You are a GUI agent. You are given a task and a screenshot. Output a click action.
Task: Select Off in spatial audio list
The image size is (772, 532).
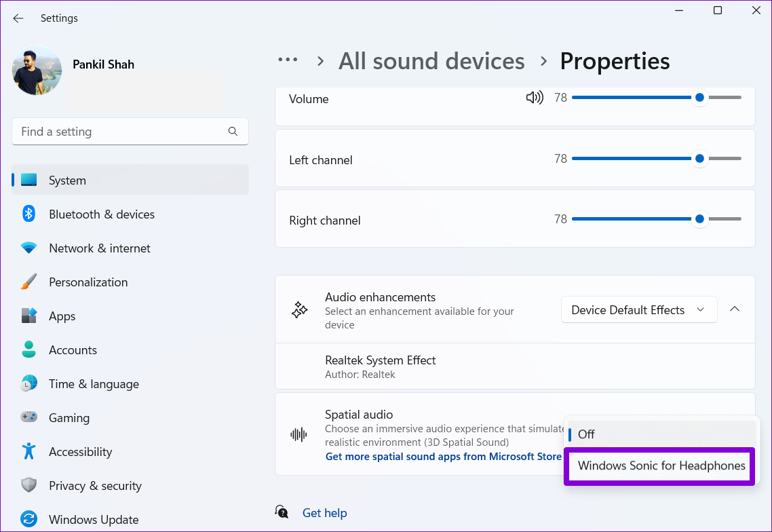pyautogui.click(x=661, y=434)
